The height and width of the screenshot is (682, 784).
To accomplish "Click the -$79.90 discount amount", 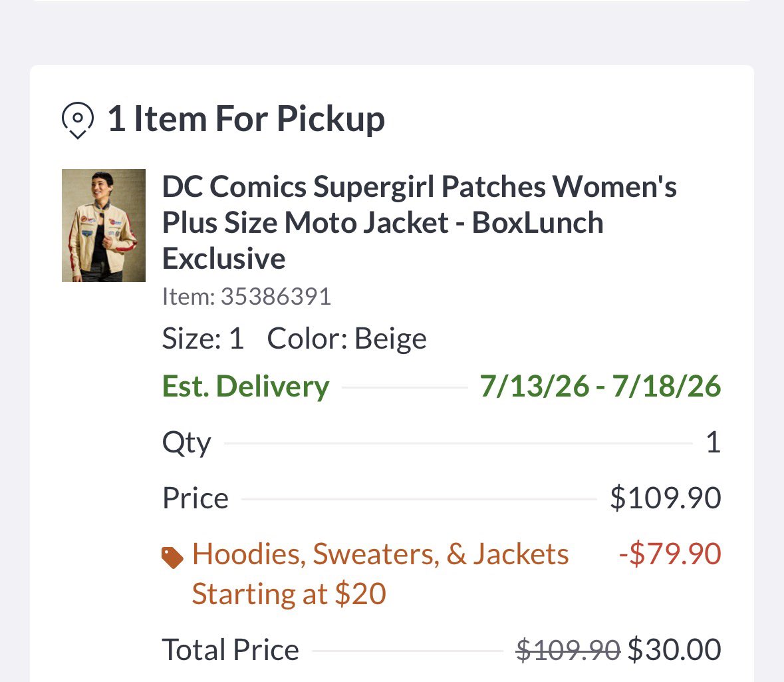I will 670,554.
